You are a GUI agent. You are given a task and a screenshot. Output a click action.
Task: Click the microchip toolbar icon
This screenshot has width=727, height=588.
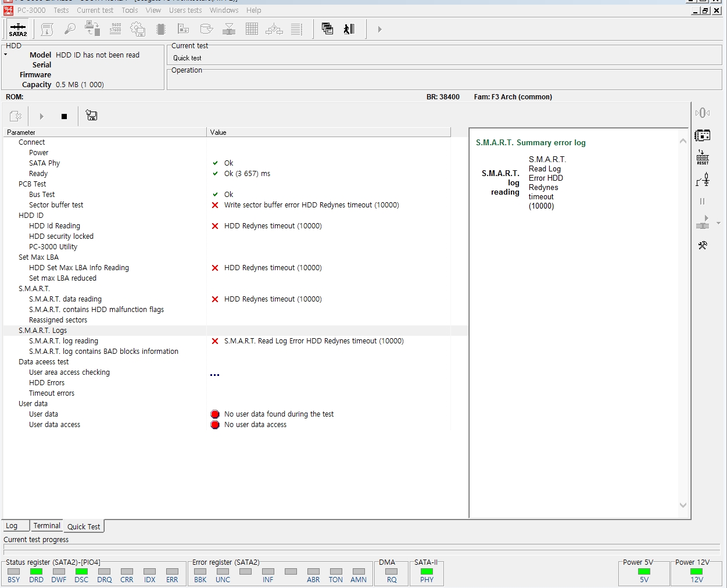pyautogui.click(x=161, y=29)
